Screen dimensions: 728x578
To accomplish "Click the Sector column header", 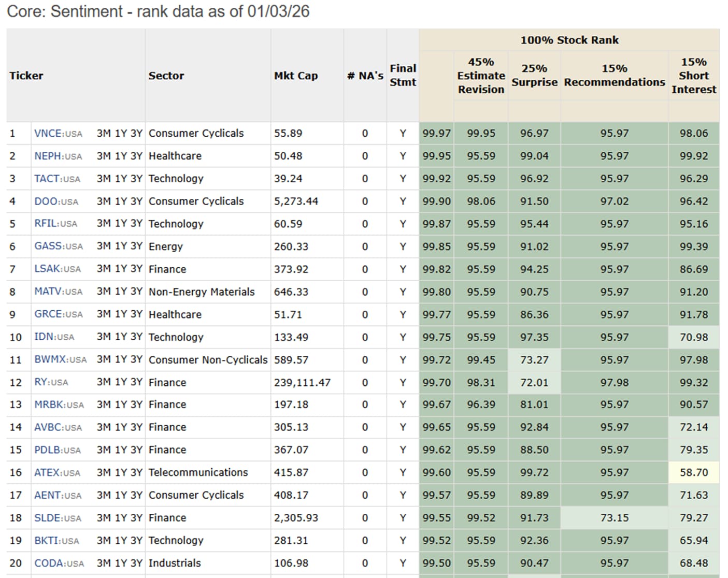I will pos(166,76).
